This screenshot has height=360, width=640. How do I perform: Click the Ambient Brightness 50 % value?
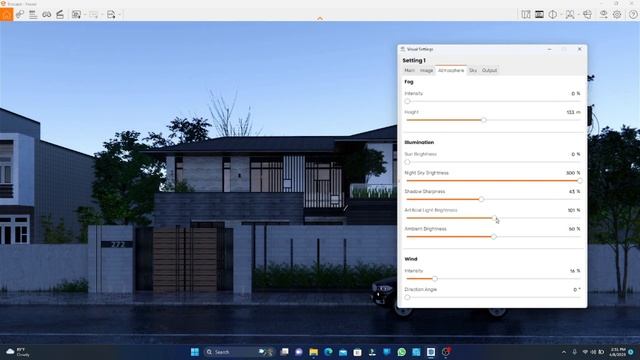coord(574,229)
